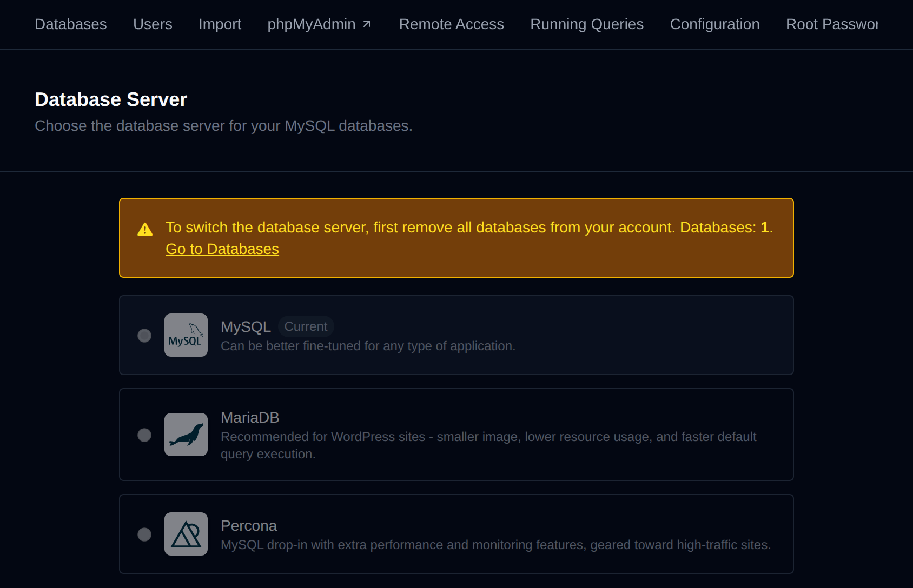Click the MariaDB option title
The image size is (913, 588).
[x=250, y=418]
